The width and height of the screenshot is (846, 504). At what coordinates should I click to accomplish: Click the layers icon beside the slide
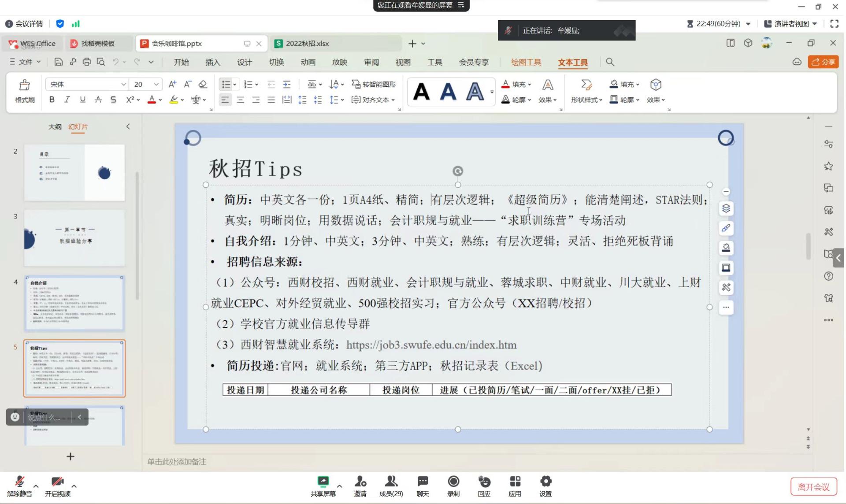coord(726,208)
